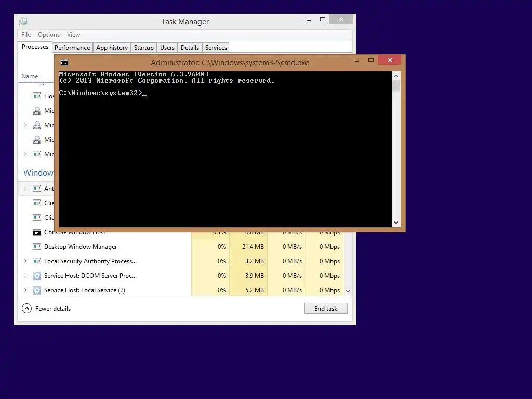Maximize the cmd.exe window
Image resolution: width=532 pixels, height=399 pixels.
pyautogui.click(x=371, y=60)
